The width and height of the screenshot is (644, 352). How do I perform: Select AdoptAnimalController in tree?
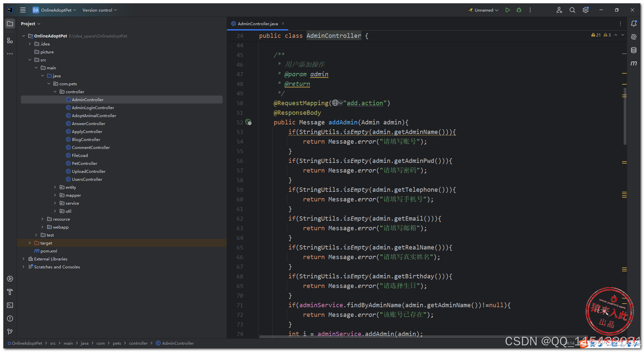pyautogui.click(x=94, y=115)
